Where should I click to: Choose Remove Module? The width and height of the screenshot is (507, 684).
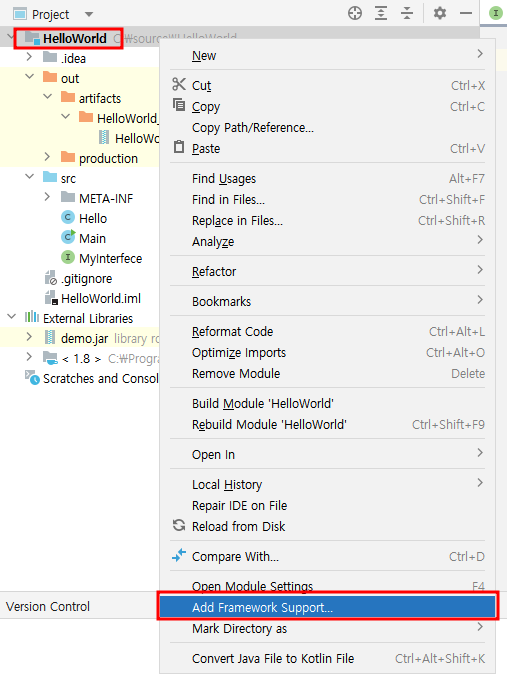(x=327, y=373)
